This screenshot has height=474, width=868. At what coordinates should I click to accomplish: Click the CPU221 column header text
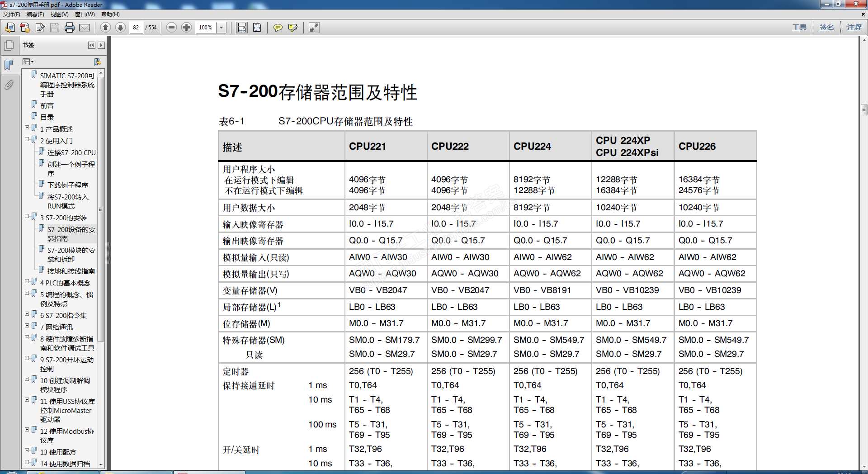point(368,147)
